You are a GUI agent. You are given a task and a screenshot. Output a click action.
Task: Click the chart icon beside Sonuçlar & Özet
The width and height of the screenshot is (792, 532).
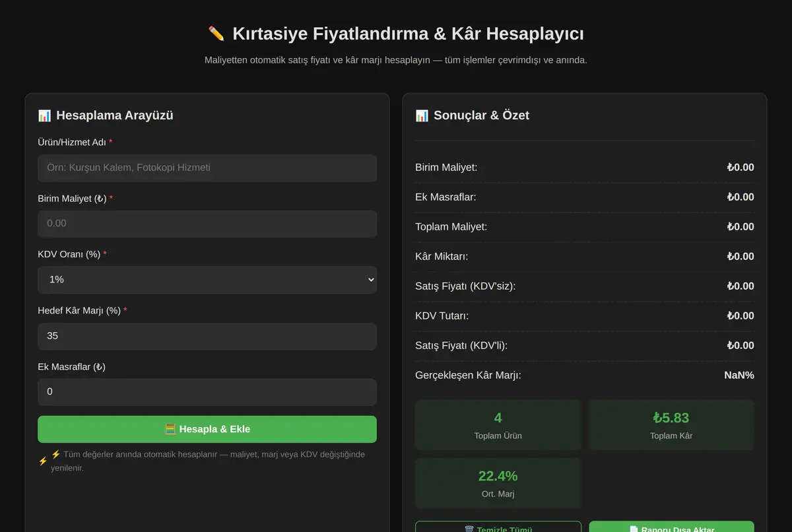422,116
